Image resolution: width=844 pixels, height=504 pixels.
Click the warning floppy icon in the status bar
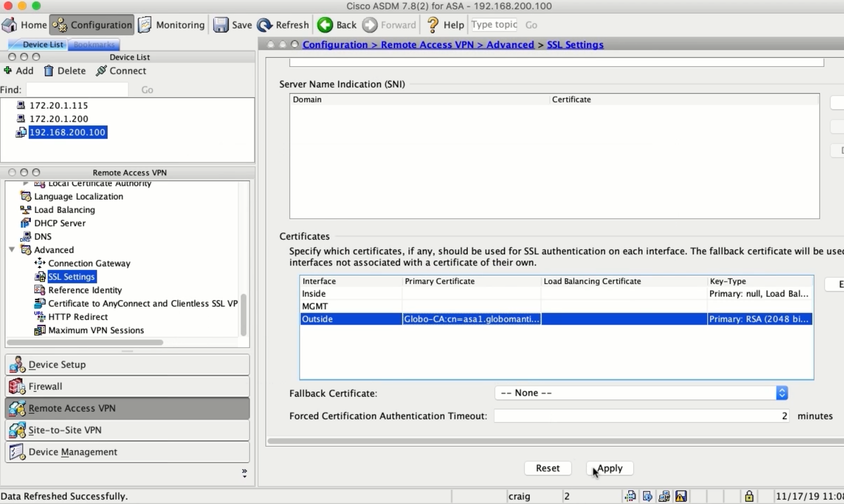point(681,496)
